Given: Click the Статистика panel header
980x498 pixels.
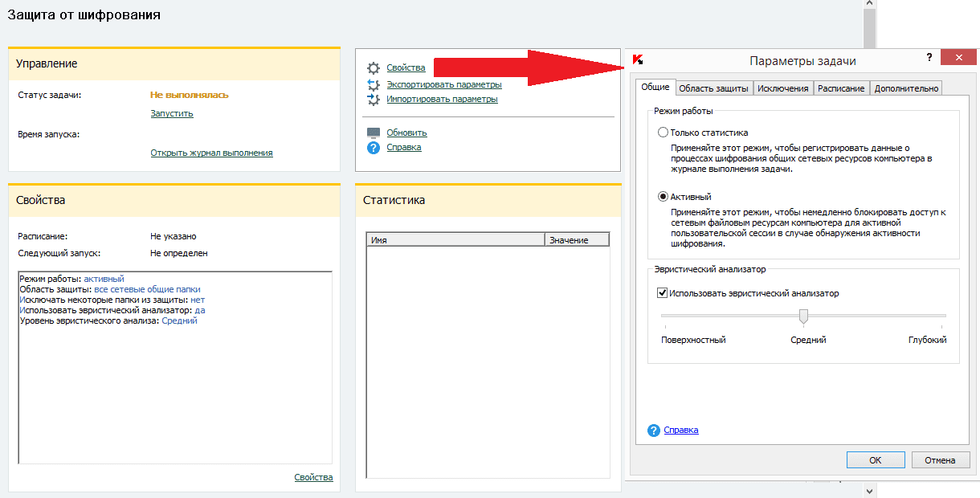Looking at the screenshot, I should pyautogui.click(x=488, y=200).
